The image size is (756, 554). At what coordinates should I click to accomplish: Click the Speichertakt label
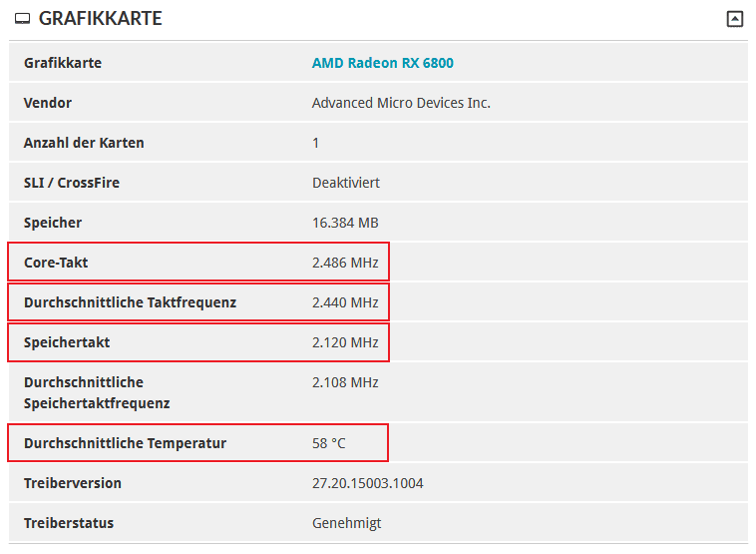pos(67,342)
